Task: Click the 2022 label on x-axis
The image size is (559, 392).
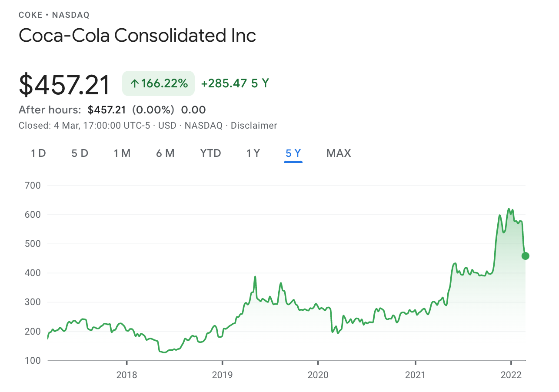Action: click(x=511, y=375)
